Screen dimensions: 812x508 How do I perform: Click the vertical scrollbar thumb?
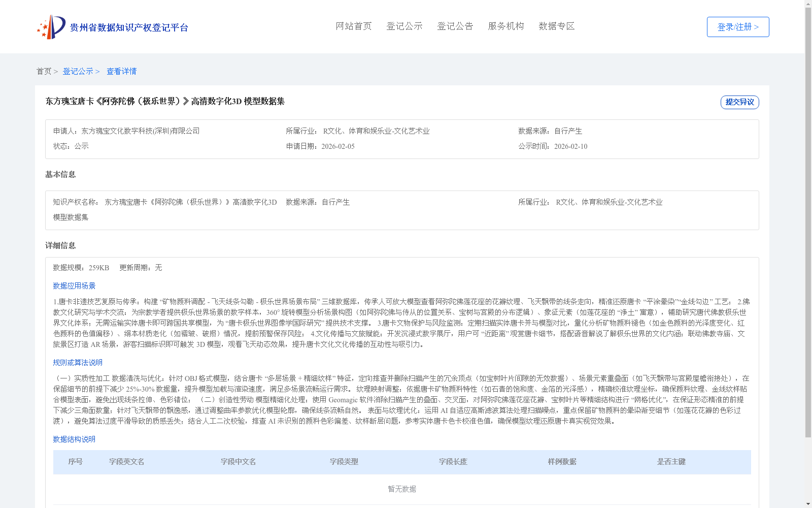point(808,223)
